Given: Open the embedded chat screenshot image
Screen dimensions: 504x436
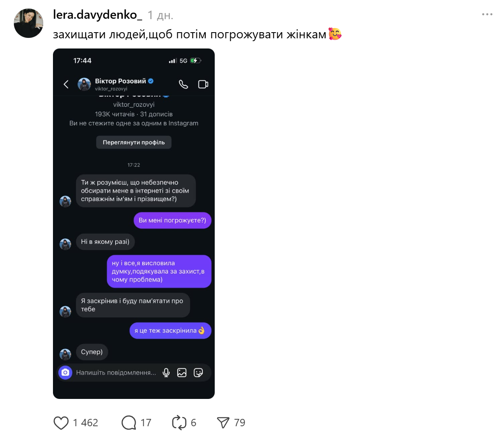Looking at the screenshot, I should point(134,223).
